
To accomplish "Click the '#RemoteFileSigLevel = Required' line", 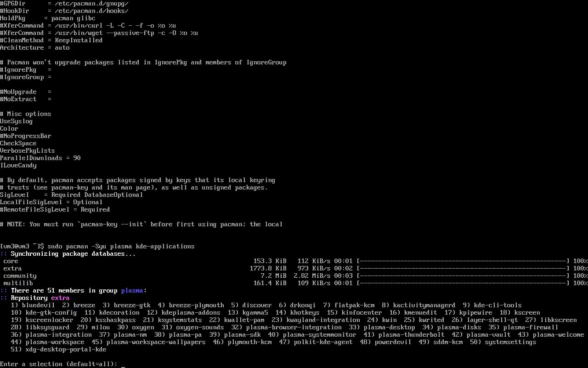I will (55, 210).
